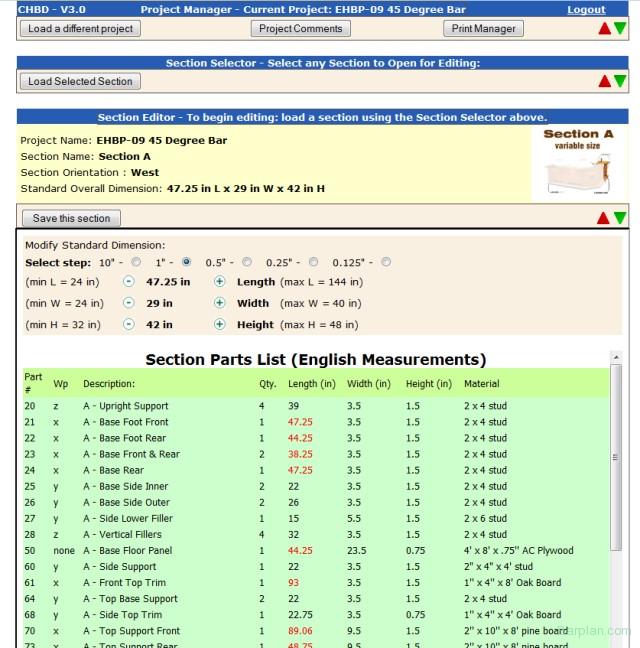
Task: Click the red 89.06 length value
Action: pos(300,631)
